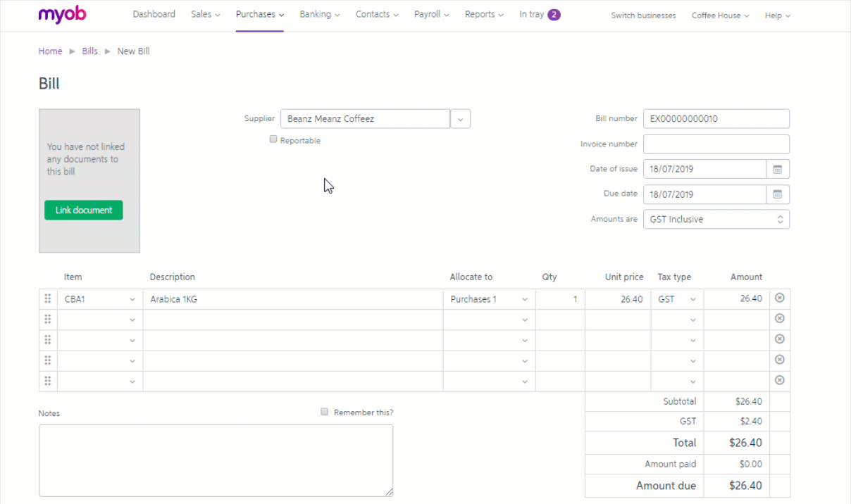The height and width of the screenshot is (504, 851).
Task: Tick the Reportable checkbox
Action: point(273,139)
